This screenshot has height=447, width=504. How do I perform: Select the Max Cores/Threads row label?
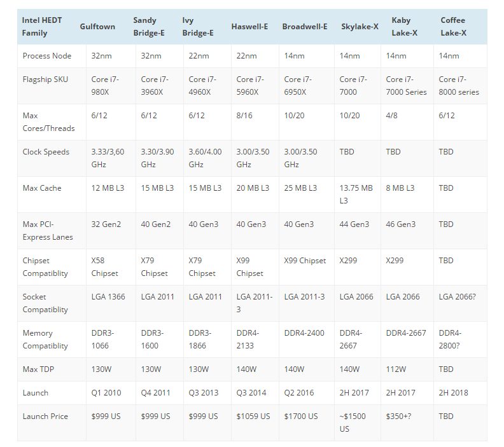pos(48,122)
